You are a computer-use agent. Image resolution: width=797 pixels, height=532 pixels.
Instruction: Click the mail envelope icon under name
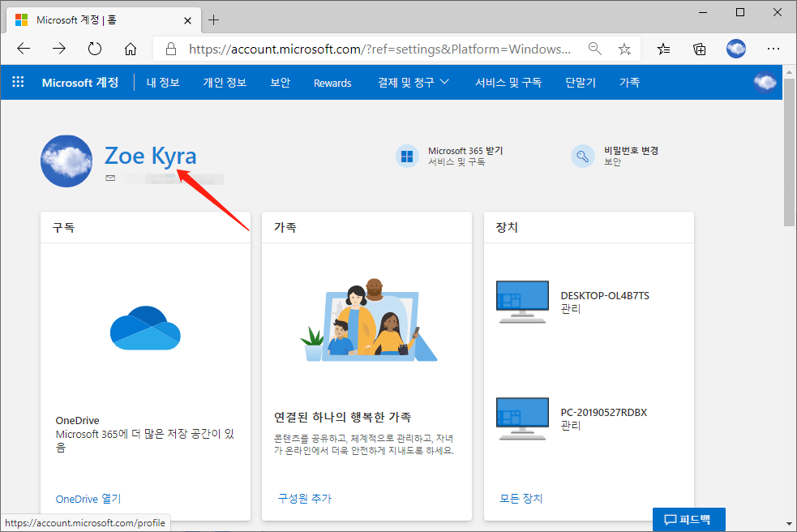[110, 178]
